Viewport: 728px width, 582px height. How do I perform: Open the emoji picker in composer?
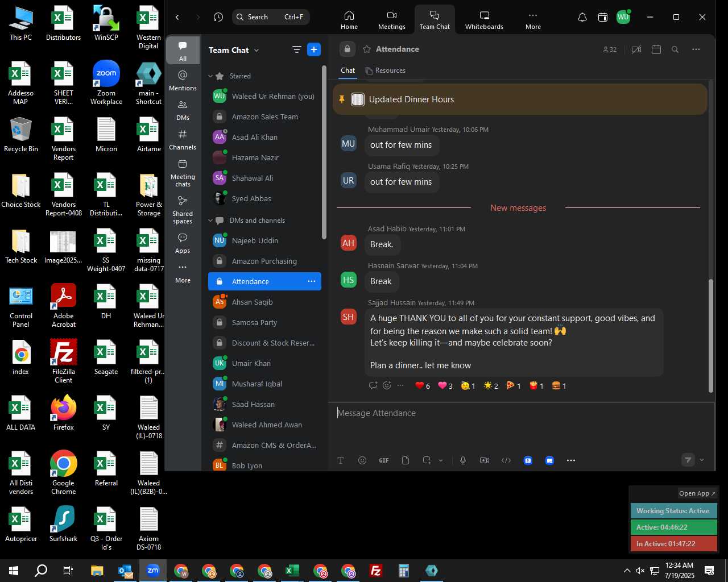tap(362, 460)
